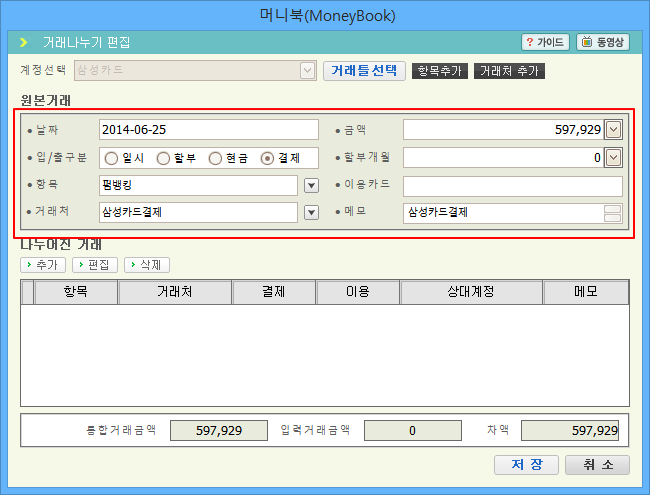Click the 삭제 button for split transactions
The height and width of the screenshot is (495, 650).
147,265
